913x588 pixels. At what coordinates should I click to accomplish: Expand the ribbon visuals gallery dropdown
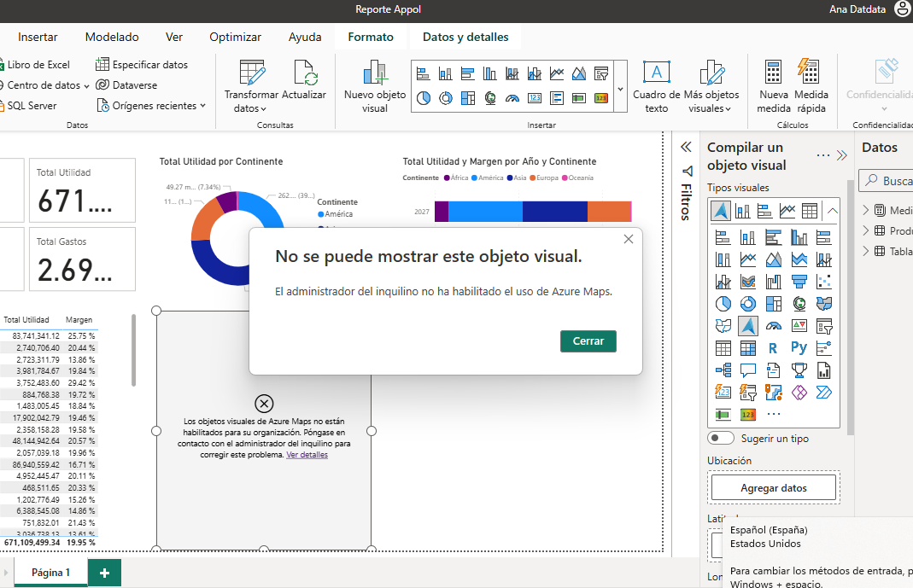point(620,87)
